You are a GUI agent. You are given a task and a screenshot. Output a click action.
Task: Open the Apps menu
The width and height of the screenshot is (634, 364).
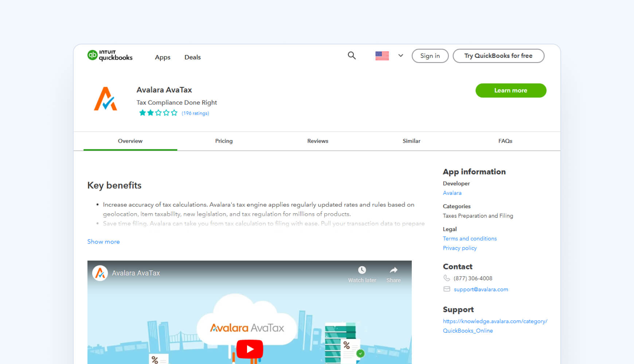[163, 57]
